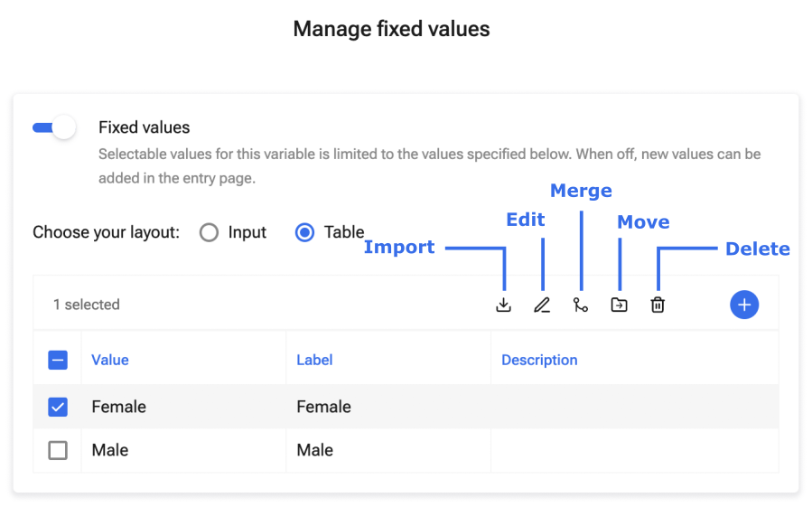Click the Female label cell

[x=323, y=407]
